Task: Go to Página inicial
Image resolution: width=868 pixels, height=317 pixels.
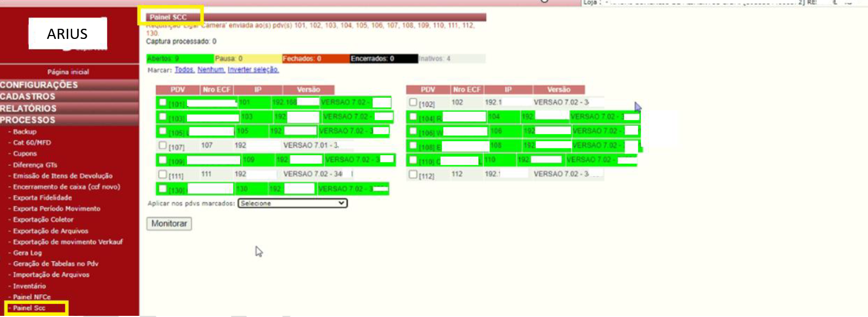Action: tap(68, 72)
